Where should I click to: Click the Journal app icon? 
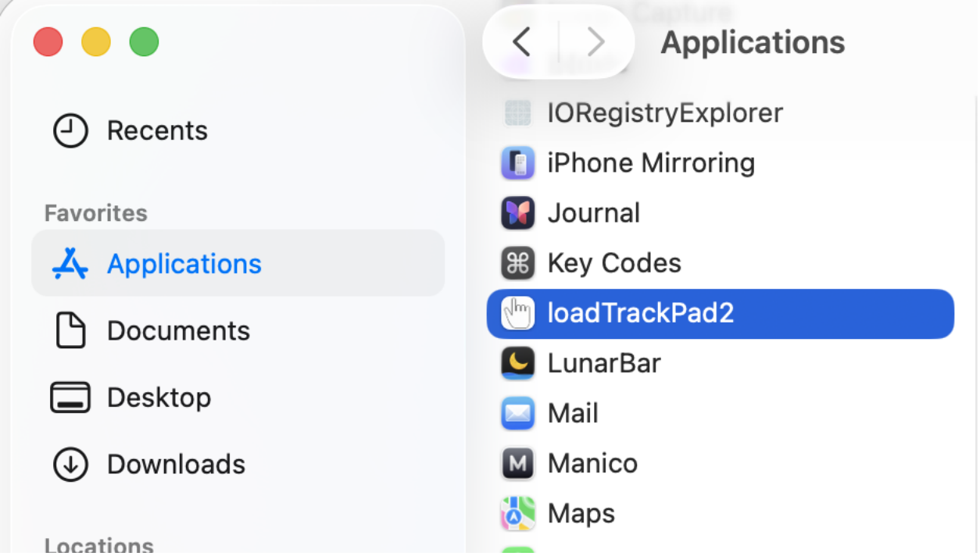click(517, 213)
